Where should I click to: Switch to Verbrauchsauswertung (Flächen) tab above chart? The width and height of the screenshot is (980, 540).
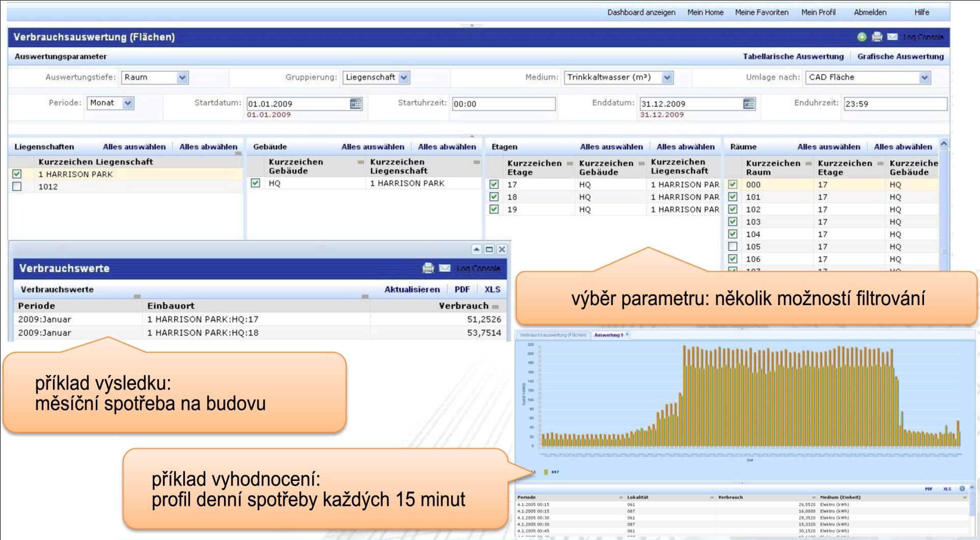[x=553, y=335]
